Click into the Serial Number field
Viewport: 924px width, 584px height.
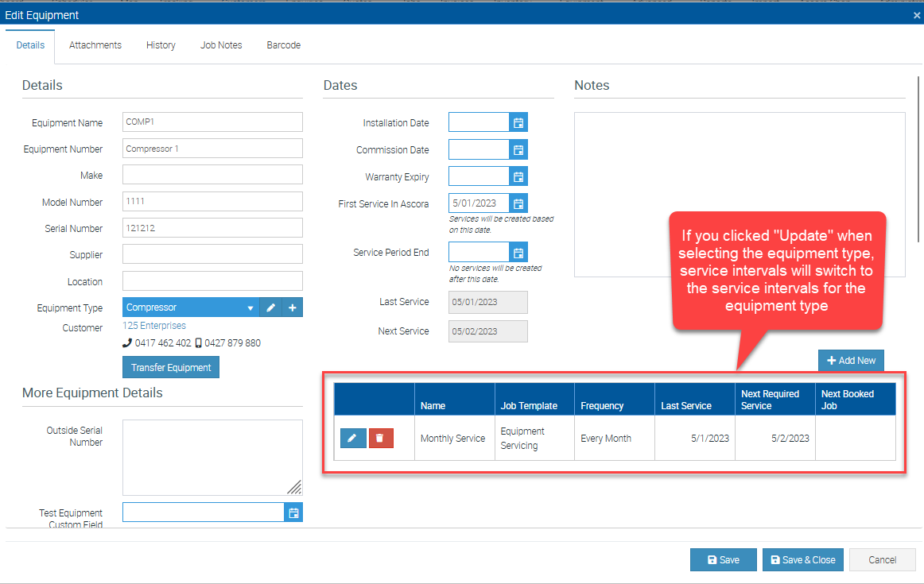click(213, 228)
